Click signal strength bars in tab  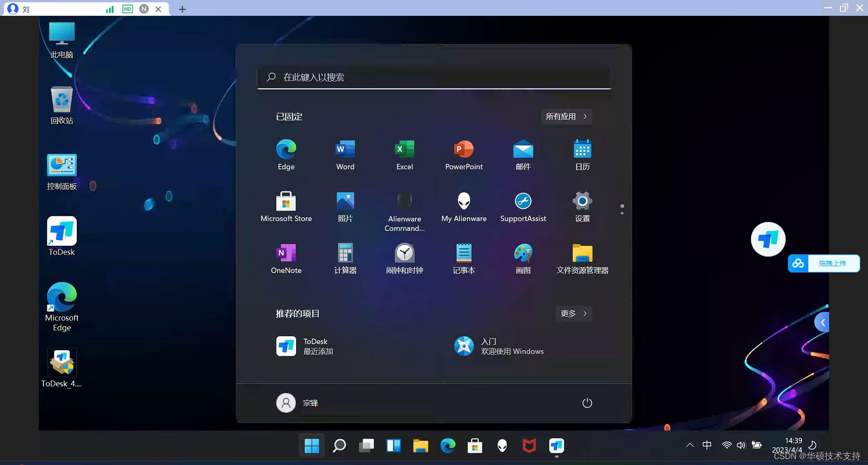click(x=110, y=9)
